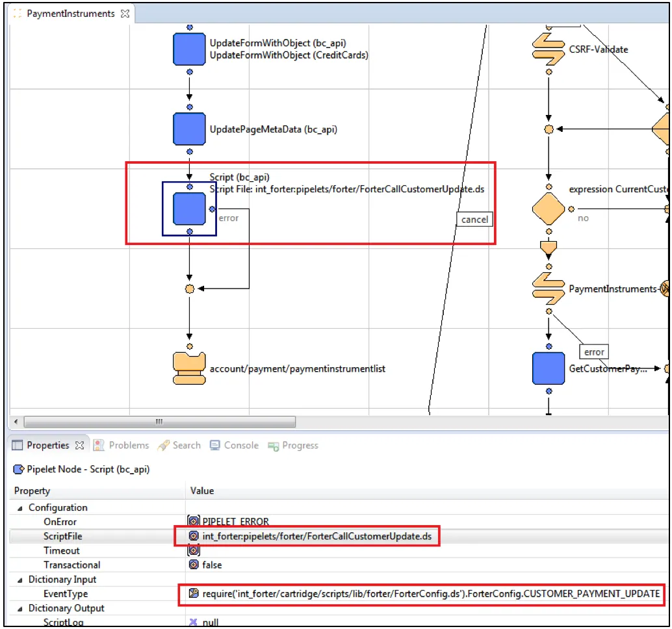Image resolution: width=672 pixels, height=629 pixels.
Task: Click the OnError value PIPELET_ERROR
Action: (x=236, y=521)
